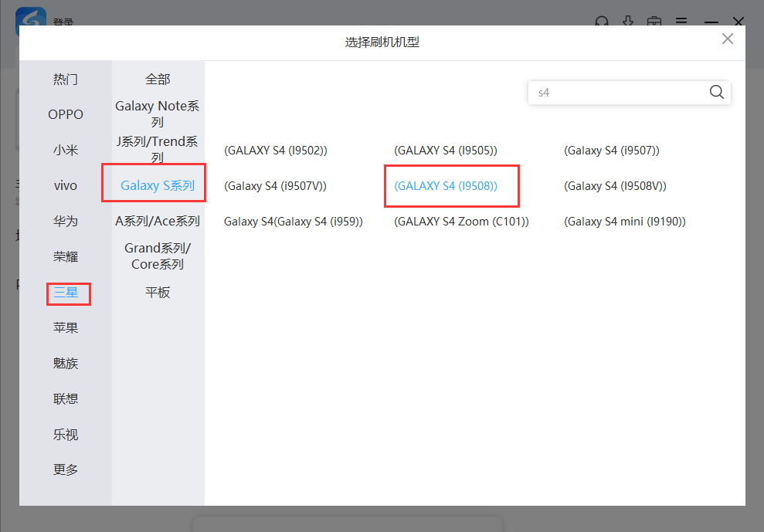Close the model selection dialog

pyautogui.click(x=728, y=39)
